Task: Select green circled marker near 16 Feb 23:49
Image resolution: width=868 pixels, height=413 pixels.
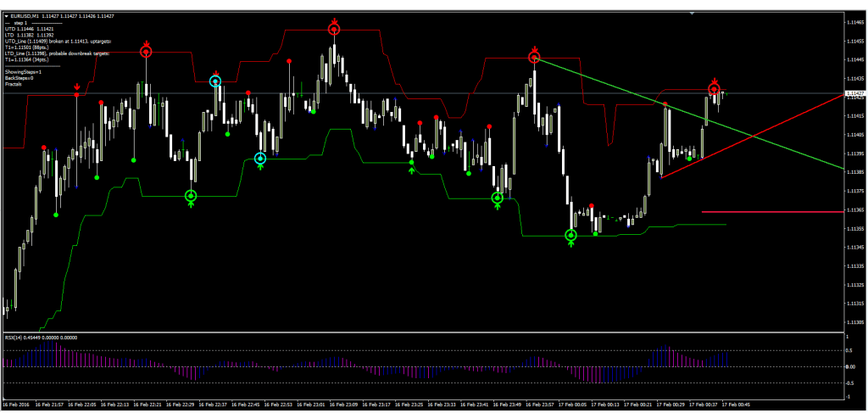Action: pos(497,198)
